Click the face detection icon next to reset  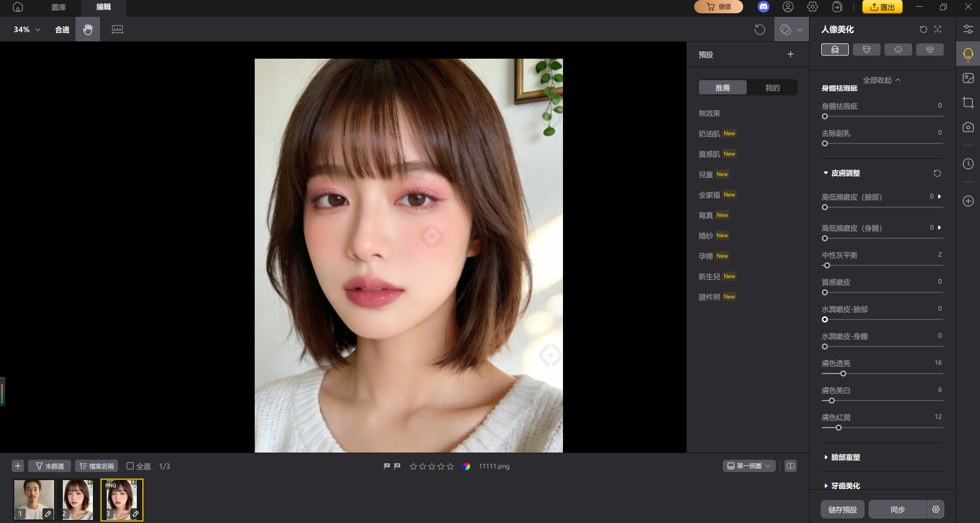point(938,29)
